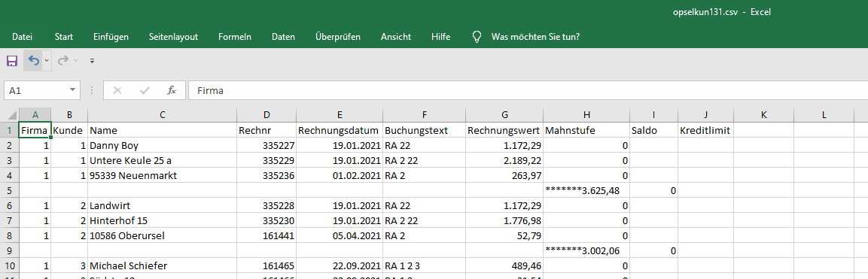The image size is (868, 279).
Task: Click the Select All corner triangle
Action: click(x=12, y=115)
